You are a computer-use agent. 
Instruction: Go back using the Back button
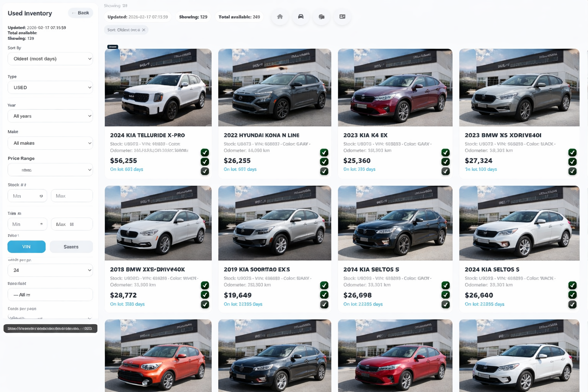[x=80, y=13]
